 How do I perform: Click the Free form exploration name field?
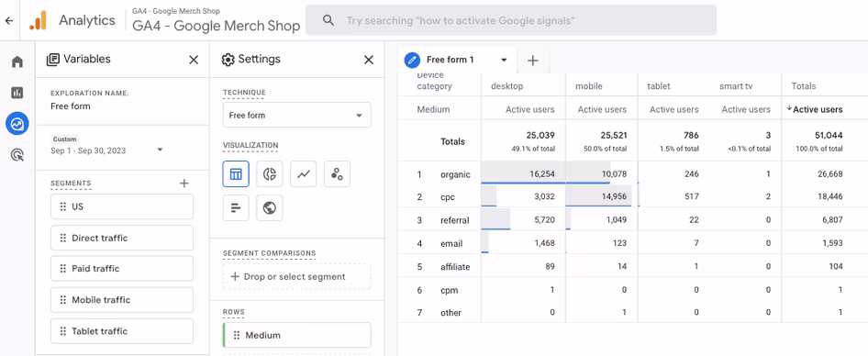[x=71, y=106]
